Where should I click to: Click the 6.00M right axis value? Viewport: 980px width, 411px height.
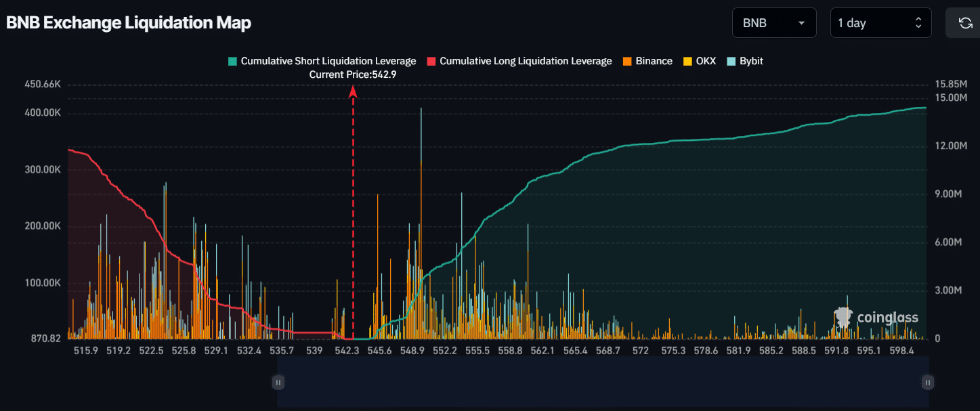pyautogui.click(x=948, y=242)
